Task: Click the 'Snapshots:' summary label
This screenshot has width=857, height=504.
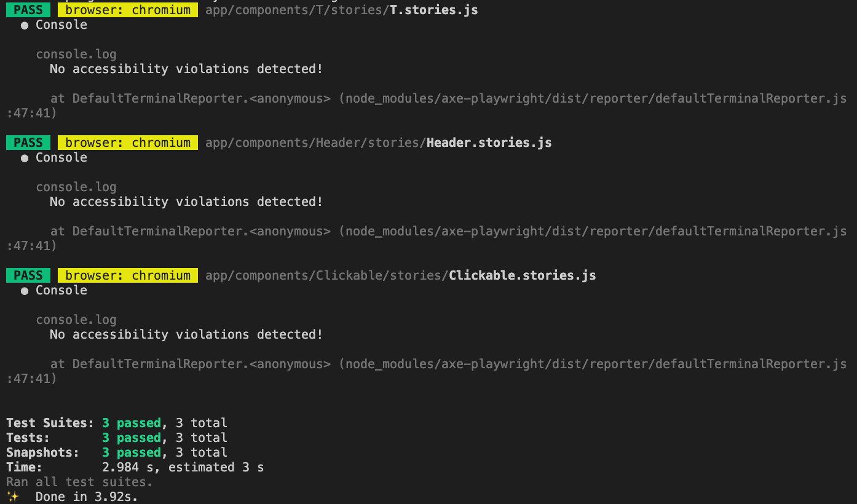Action: click(43, 452)
